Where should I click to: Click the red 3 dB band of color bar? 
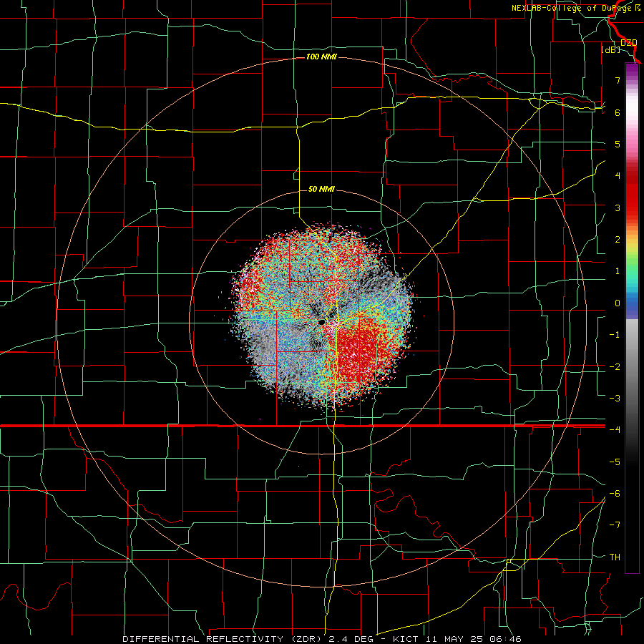pos(632,208)
